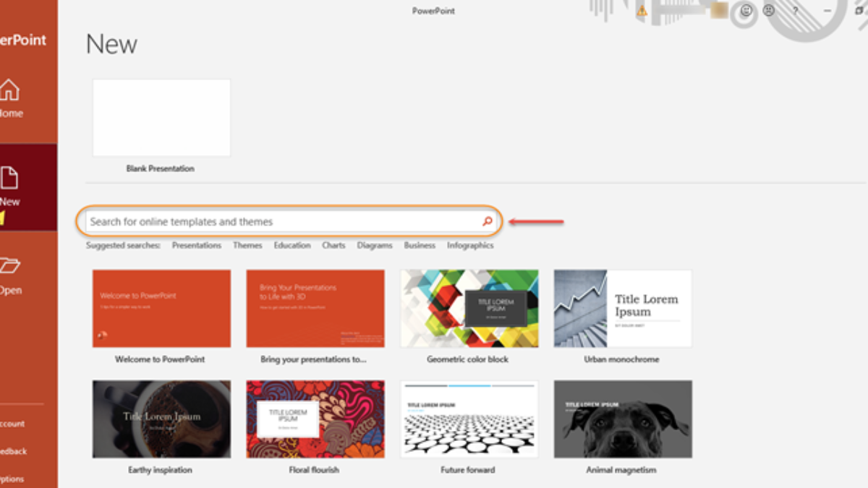
Task: Search suggested term Education
Action: coord(292,245)
